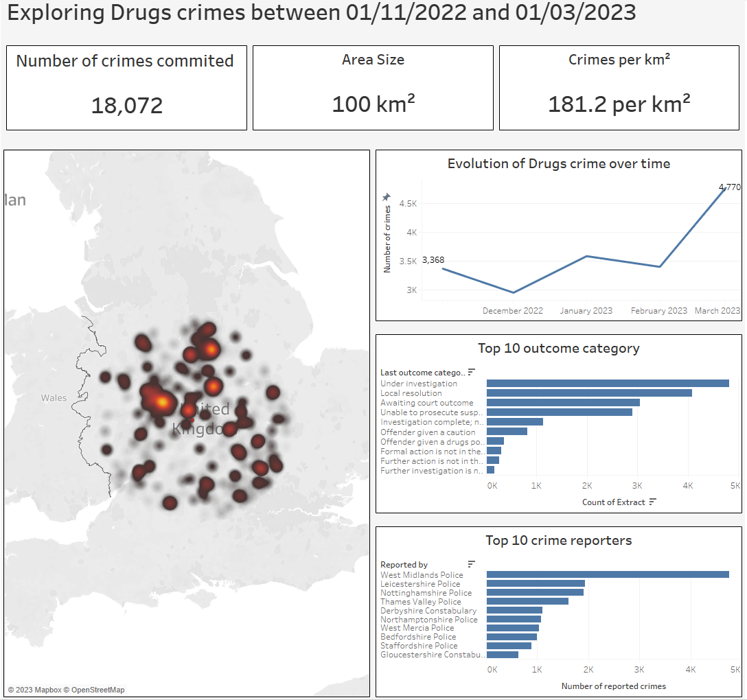
Task: Click the 181.2 per km² value
Action: (619, 104)
